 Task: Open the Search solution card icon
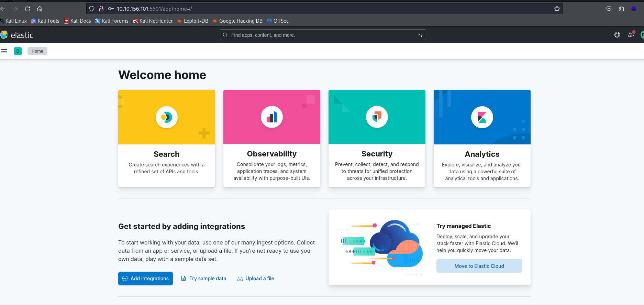pos(167,117)
